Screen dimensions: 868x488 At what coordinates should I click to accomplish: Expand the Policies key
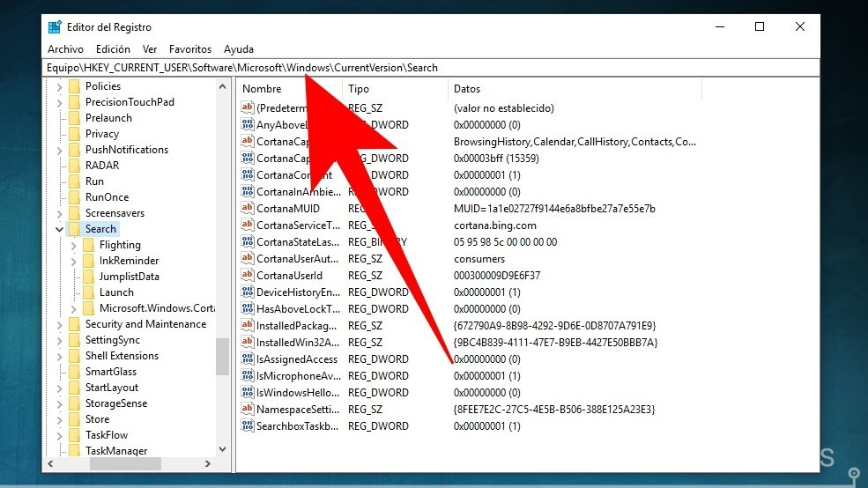click(60, 86)
